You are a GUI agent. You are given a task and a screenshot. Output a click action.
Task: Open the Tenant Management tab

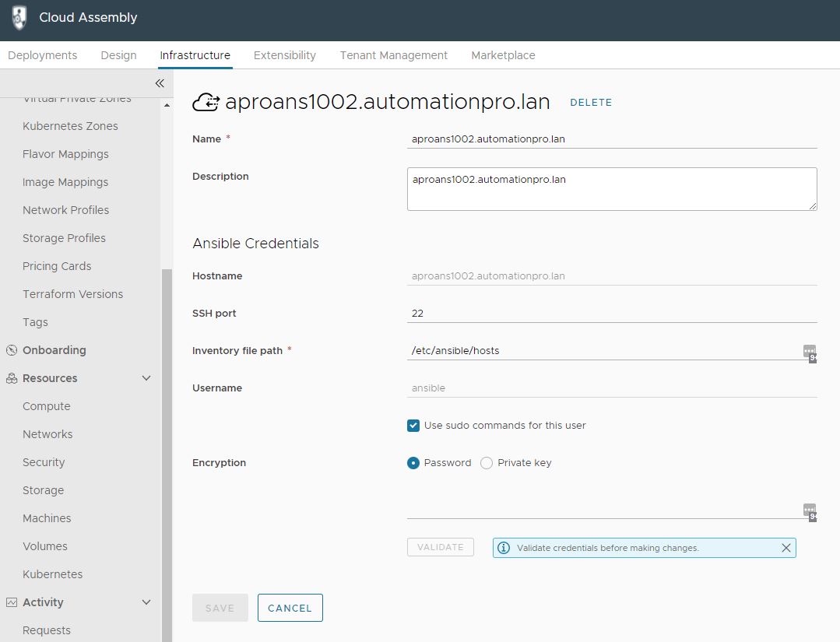[394, 55]
